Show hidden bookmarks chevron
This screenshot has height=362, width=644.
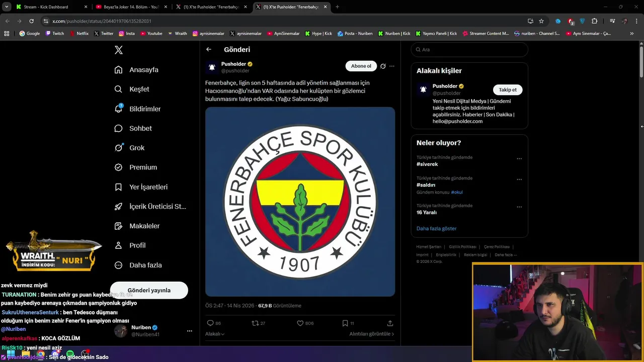point(632,34)
